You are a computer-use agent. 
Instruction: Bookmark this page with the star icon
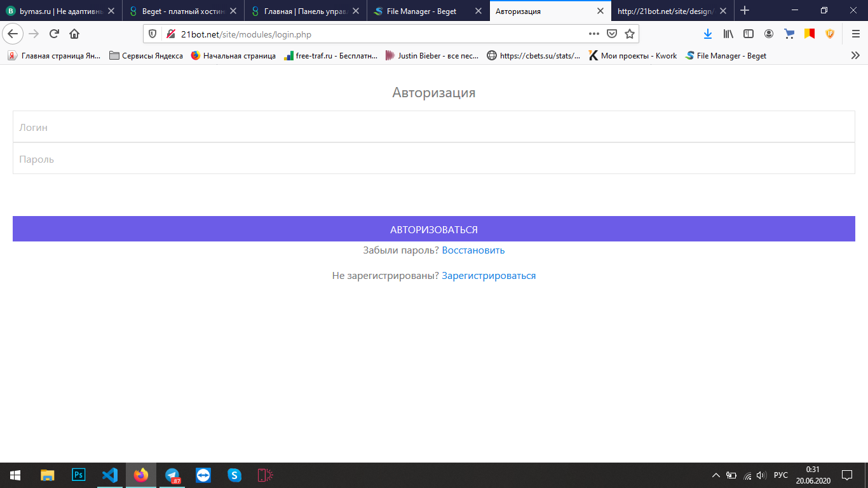(x=629, y=34)
